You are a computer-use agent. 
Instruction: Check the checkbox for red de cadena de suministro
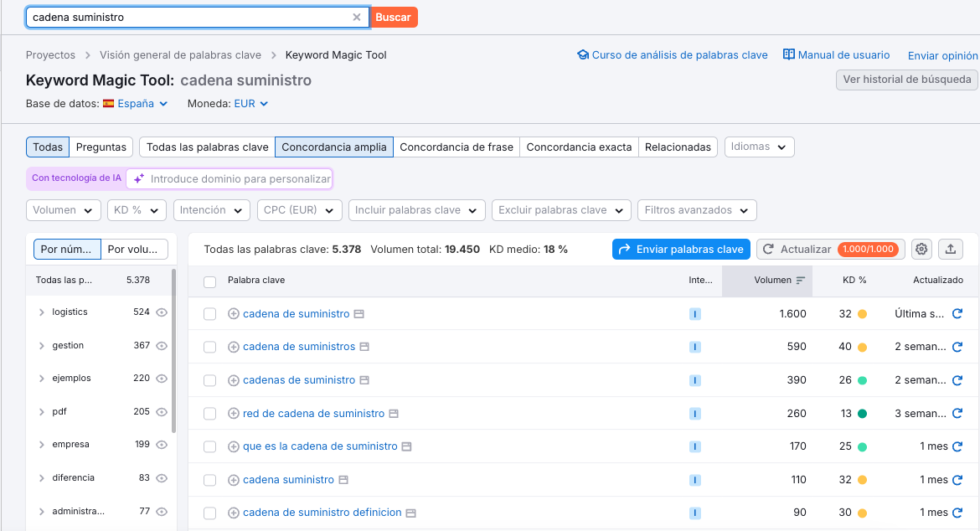tap(209, 413)
